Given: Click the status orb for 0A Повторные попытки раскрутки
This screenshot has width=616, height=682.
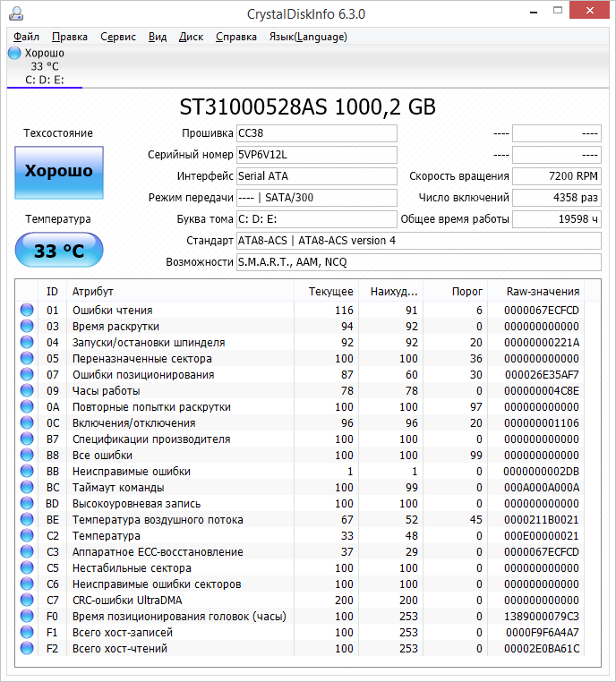Looking at the screenshot, I should coord(27,406).
